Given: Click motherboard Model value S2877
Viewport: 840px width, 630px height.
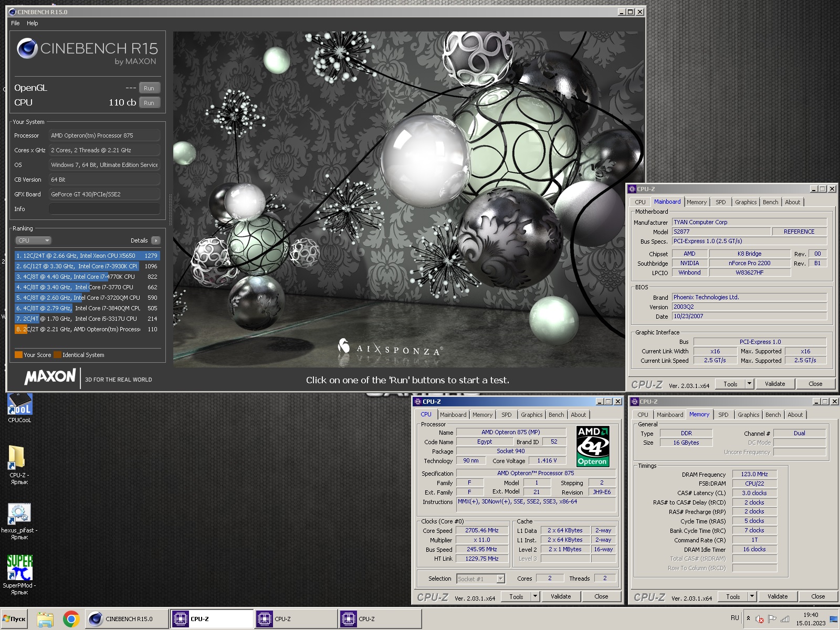Looking at the screenshot, I should pyautogui.click(x=721, y=232).
